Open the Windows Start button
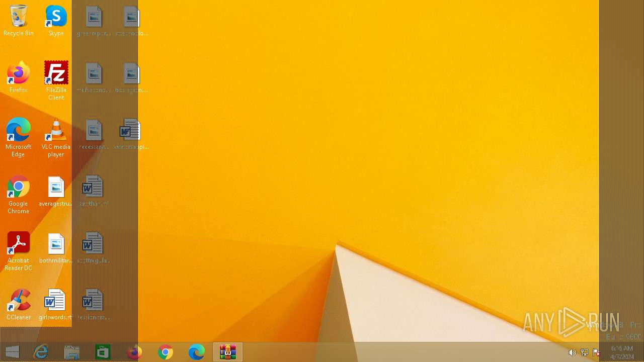Viewport: 644px width, 362px height. (x=12, y=352)
